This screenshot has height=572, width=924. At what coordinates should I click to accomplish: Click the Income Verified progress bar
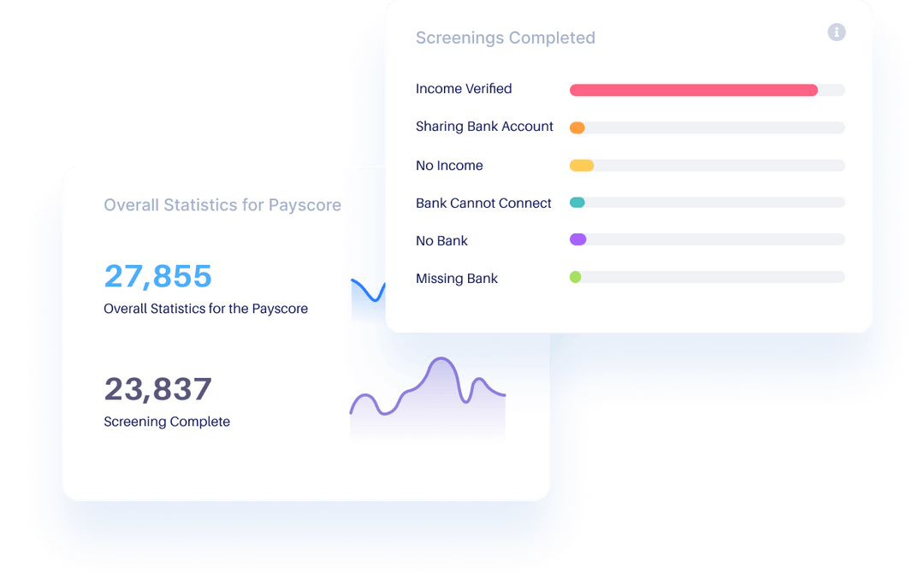click(693, 90)
